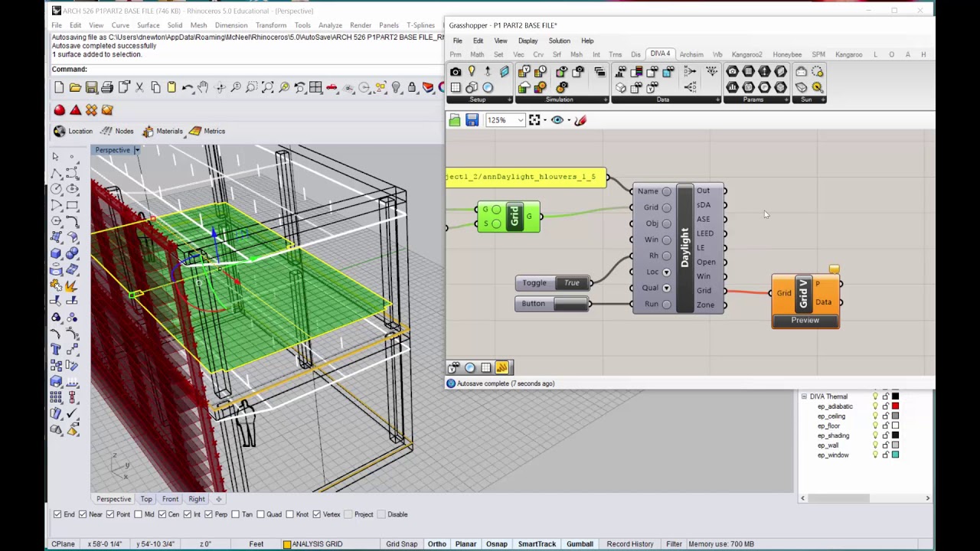Open DIVA Location tool
The height and width of the screenshot is (551, 980).
point(73,131)
